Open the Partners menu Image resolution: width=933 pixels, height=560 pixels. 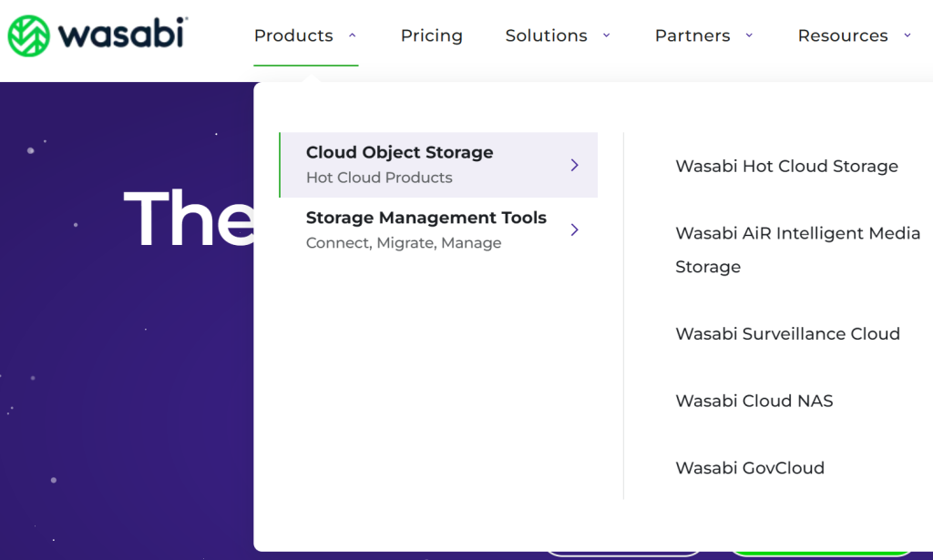tap(692, 36)
